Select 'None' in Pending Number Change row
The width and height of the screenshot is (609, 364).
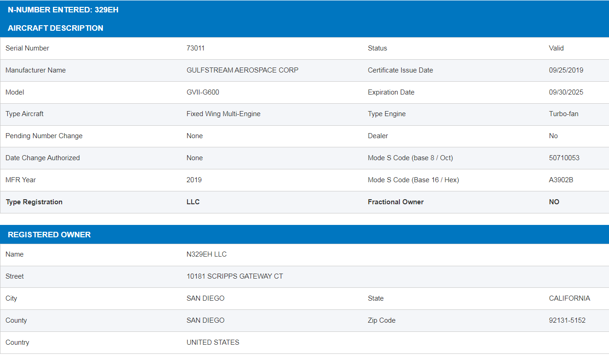(x=194, y=136)
